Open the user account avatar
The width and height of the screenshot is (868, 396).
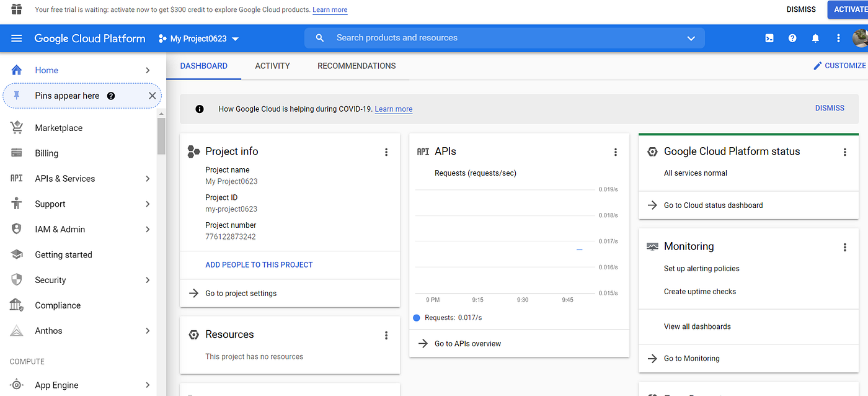click(x=861, y=38)
